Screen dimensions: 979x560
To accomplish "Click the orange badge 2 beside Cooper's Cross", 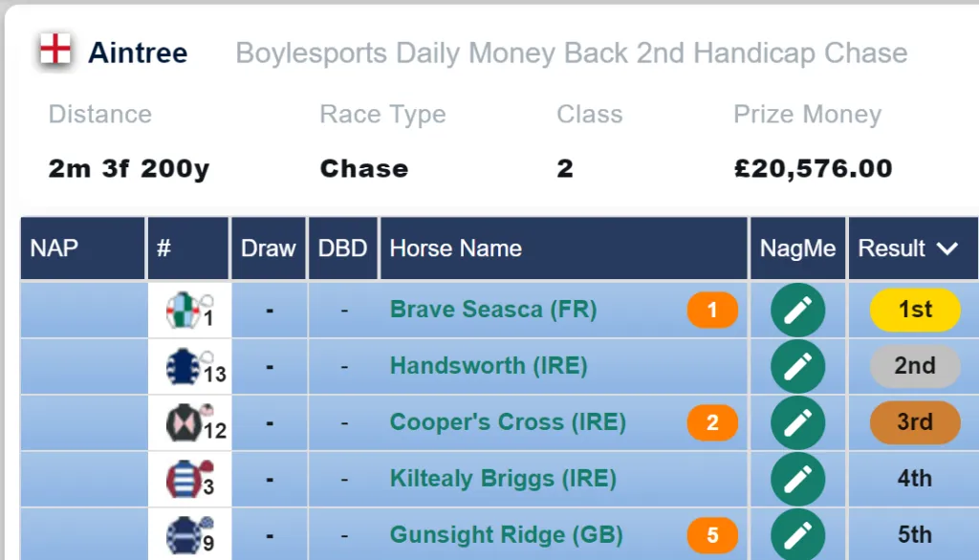I will click(x=712, y=422).
